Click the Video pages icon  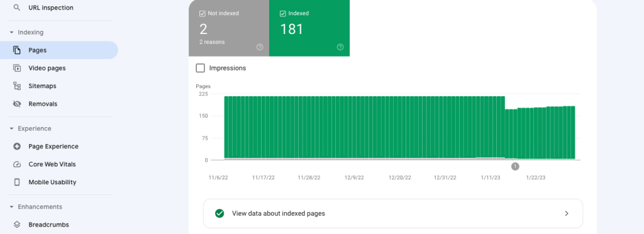click(x=17, y=68)
